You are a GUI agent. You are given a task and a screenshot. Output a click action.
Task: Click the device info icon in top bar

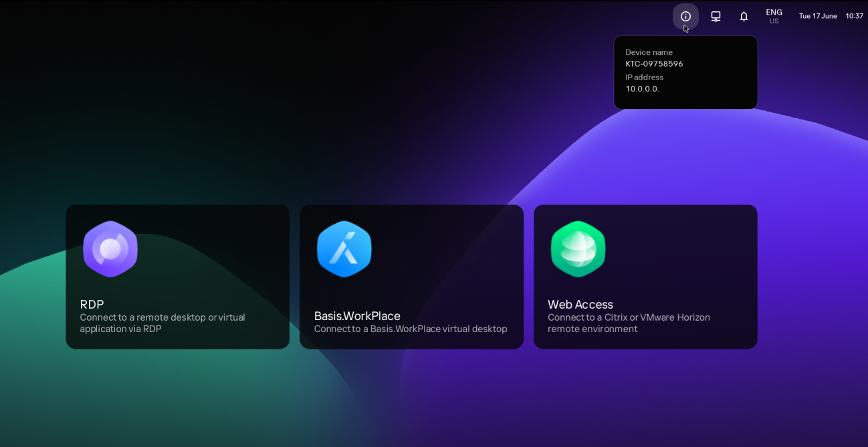tap(685, 16)
